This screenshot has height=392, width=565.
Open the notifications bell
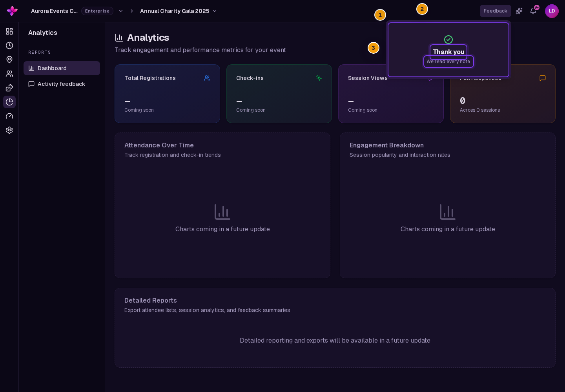[x=533, y=11]
